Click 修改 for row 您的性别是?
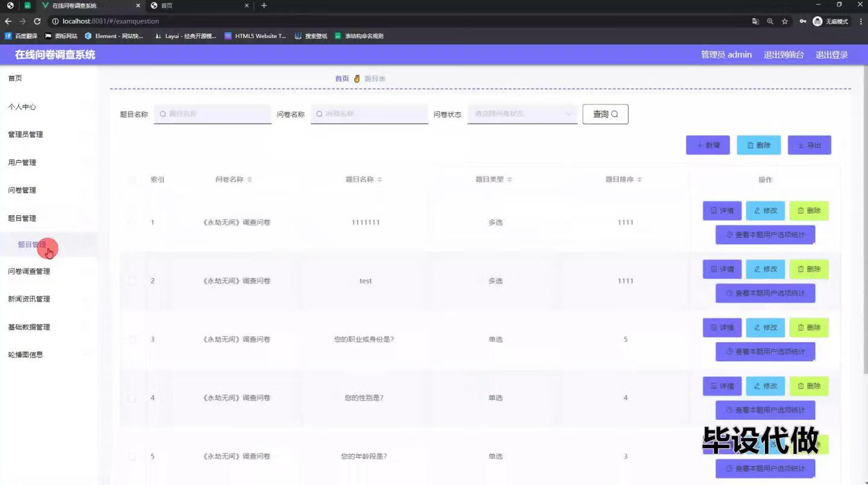This screenshot has width=868, height=485. click(x=766, y=386)
